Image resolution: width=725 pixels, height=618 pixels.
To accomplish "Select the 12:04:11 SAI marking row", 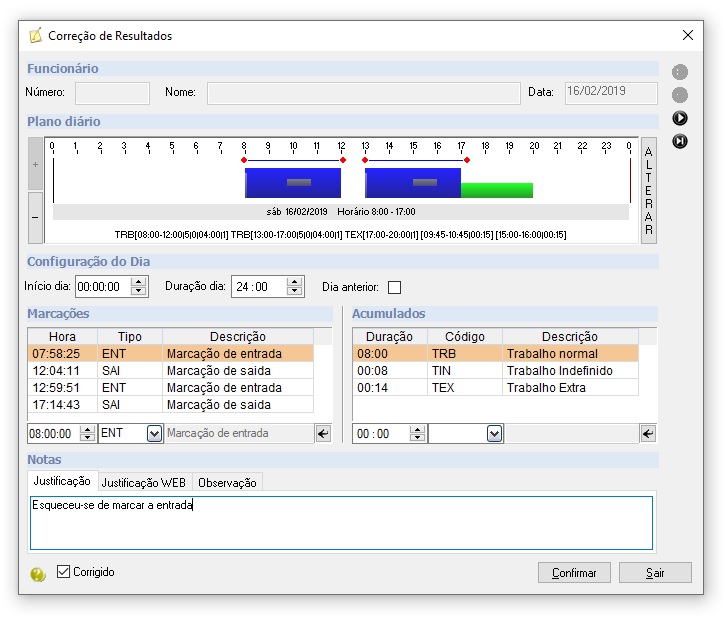I will point(170,370).
